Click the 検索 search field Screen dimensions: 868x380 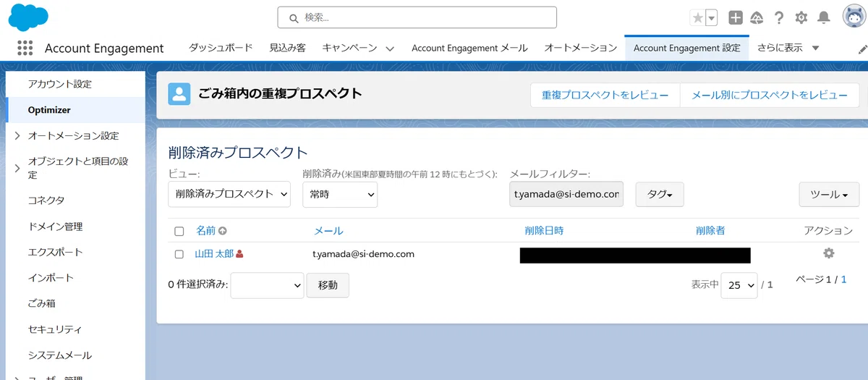417,17
